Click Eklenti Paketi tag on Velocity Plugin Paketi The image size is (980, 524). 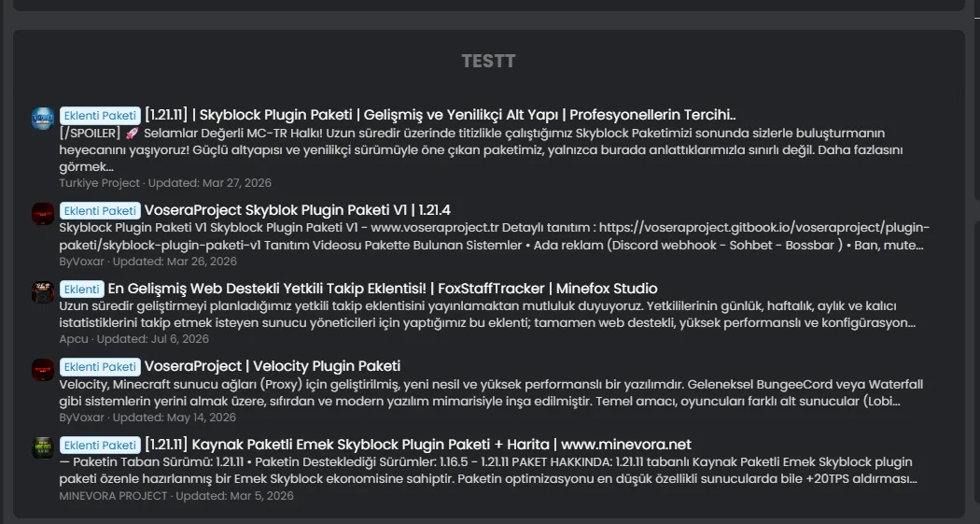pyautogui.click(x=100, y=366)
